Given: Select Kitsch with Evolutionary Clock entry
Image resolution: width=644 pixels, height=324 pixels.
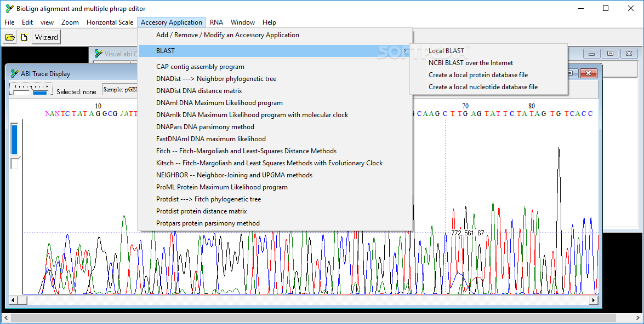Looking at the screenshot, I should pos(275,163).
